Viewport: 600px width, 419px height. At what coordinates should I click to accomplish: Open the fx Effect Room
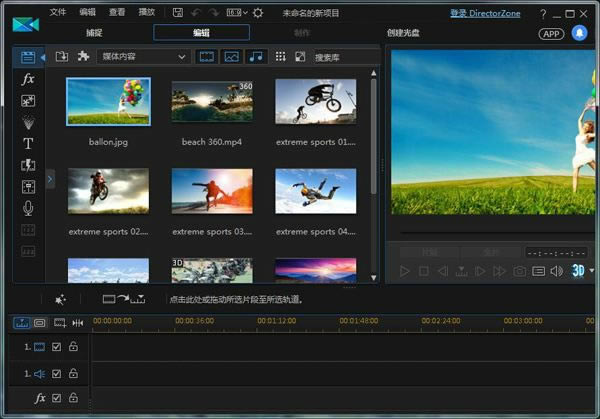(x=28, y=79)
